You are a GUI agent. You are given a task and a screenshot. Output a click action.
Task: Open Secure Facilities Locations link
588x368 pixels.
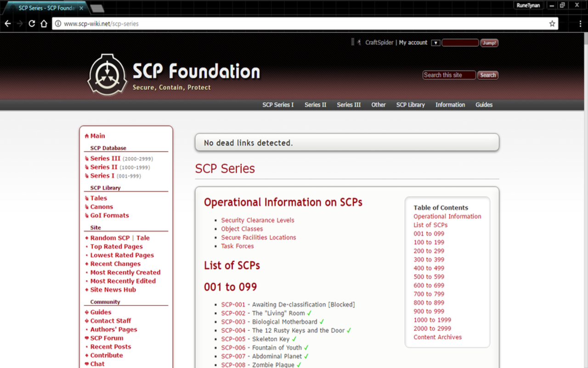coord(259,237)
